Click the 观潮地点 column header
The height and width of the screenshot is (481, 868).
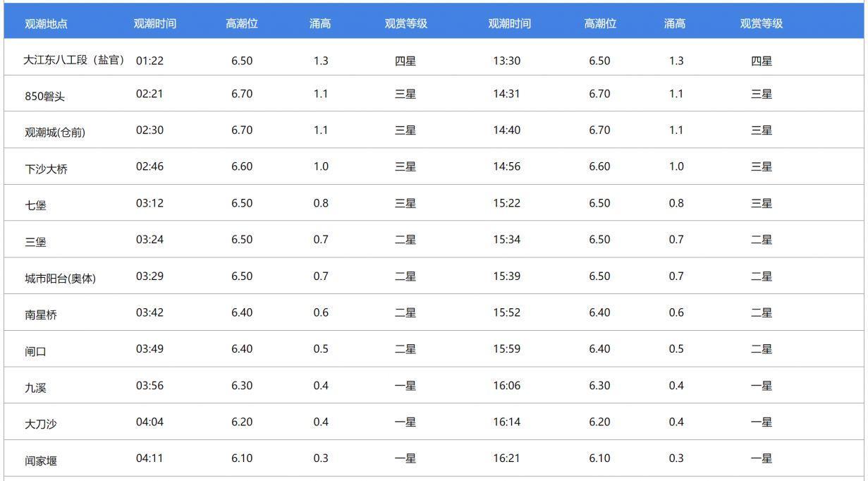coord(46,24)
